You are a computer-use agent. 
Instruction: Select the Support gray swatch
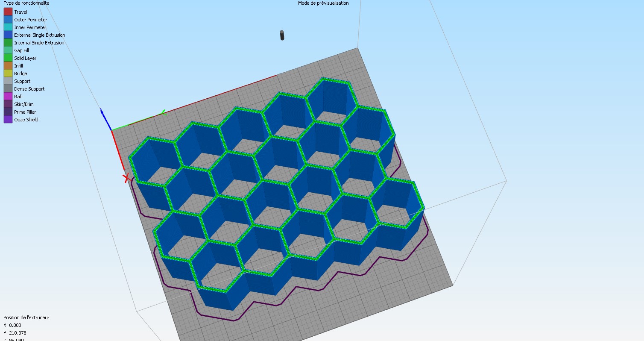click(x=8, y=81)
